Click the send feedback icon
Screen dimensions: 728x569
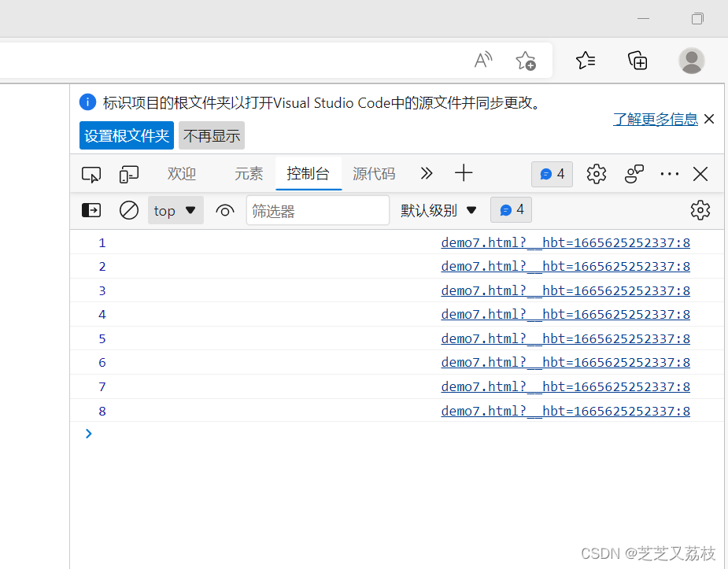634,174
